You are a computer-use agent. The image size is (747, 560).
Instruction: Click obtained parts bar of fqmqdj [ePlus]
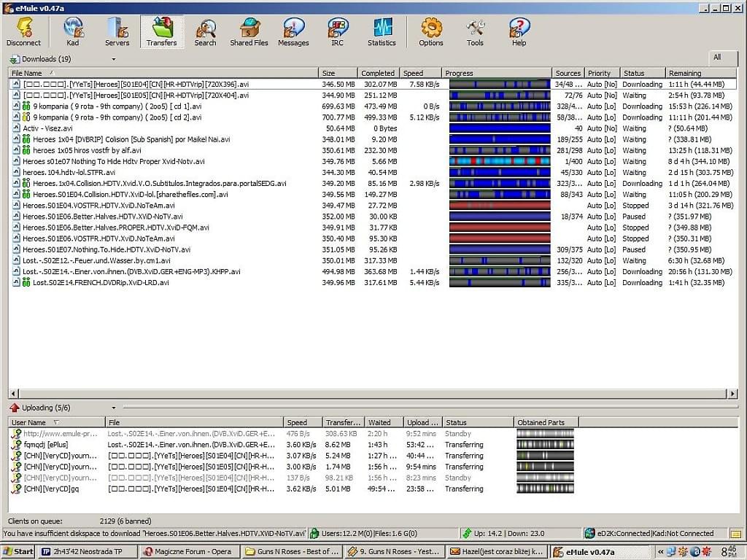pos(545,445)
